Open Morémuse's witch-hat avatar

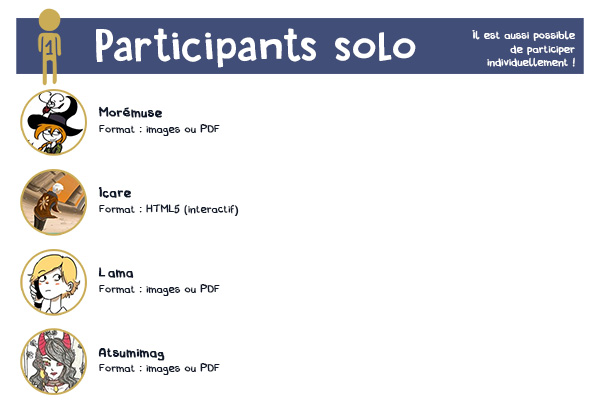(54, 122)
